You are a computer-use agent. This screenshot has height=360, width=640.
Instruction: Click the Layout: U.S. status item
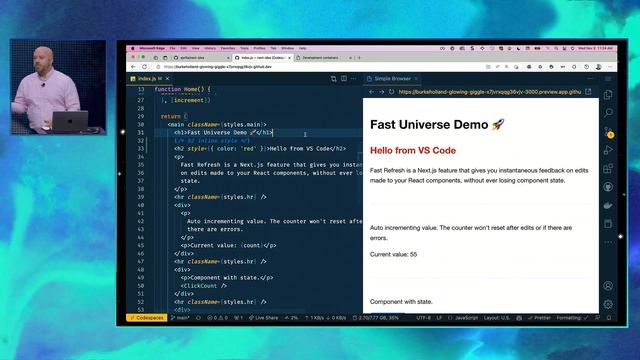pos(496,318)
